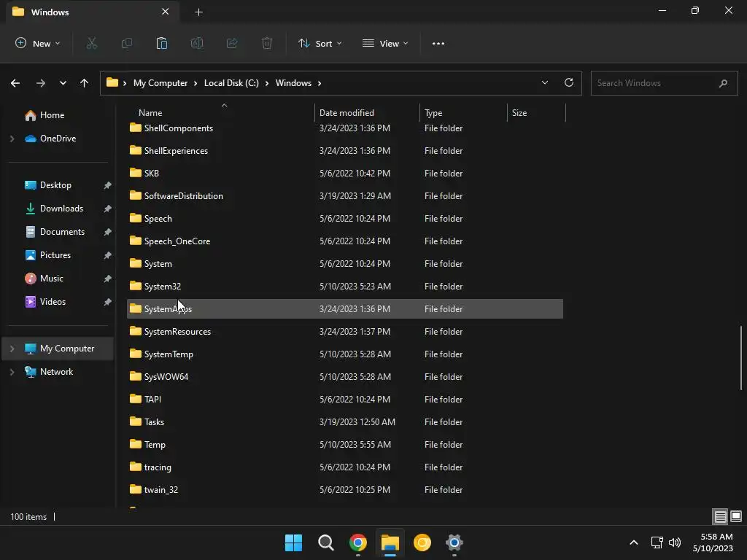The width and height of the screenshot is (747, 560).
Task: Switch to large thumbnails view icon
Action: click(736, 516)
